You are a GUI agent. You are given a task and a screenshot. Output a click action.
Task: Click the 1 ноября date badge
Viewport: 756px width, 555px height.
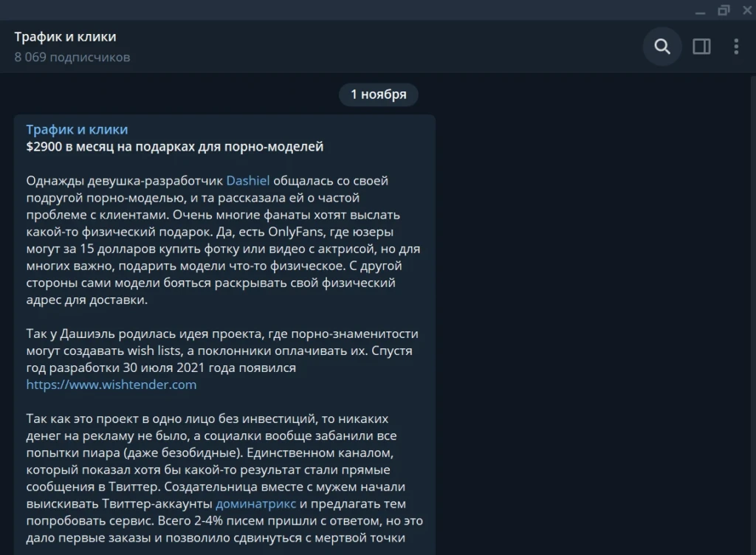[378, 94]
